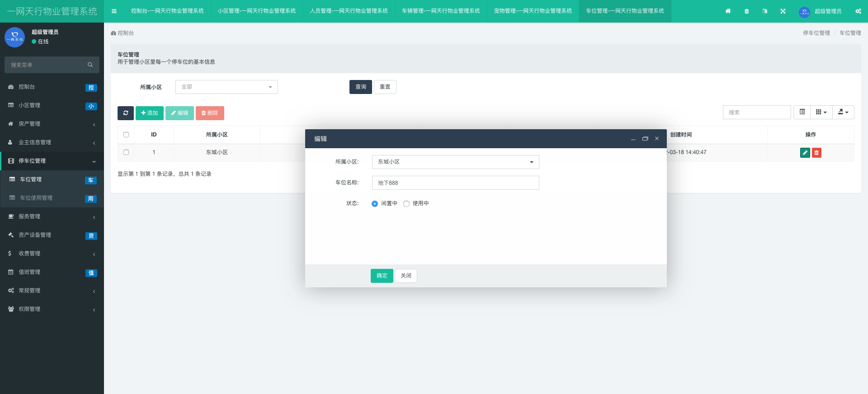Open 车位使用管理 in the sidebar
Screen dimensions: 868x394
pos(36,198)
